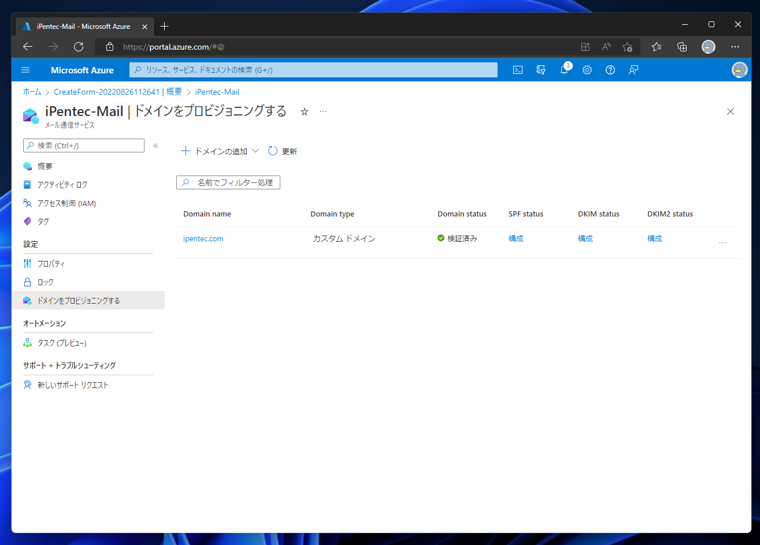Favorite the iPentec-Mail page star
760x545 pixels.
tap(304, 112)
